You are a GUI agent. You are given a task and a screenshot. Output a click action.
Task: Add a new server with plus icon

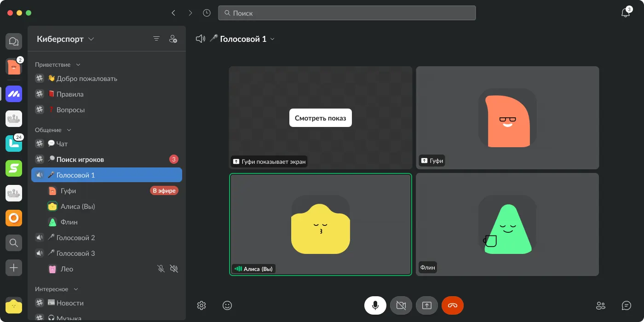point(14,267)
